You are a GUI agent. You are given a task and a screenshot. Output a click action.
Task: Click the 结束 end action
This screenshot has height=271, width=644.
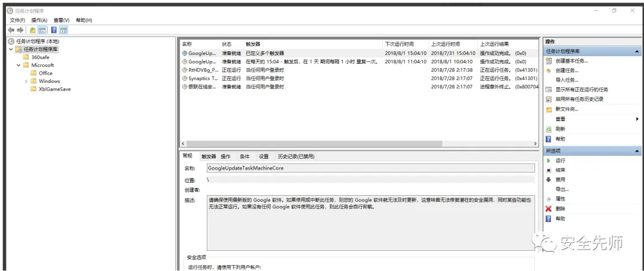coord(560,170)
